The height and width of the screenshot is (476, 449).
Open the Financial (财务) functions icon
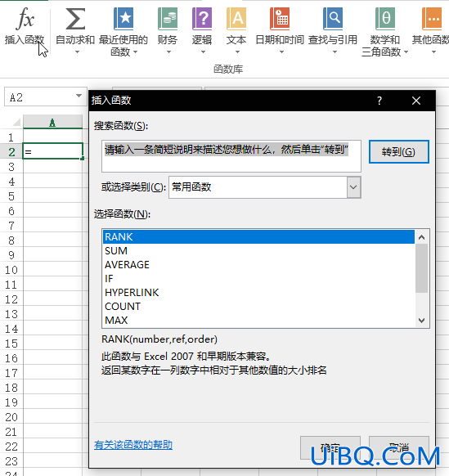168,19
